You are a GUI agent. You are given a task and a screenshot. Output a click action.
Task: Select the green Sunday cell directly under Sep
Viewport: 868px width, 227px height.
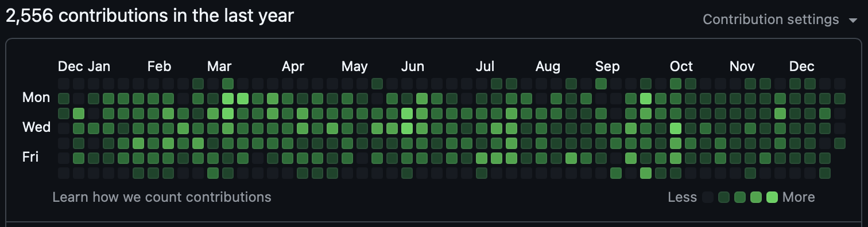pyautogui.click(x=601, y=84)
